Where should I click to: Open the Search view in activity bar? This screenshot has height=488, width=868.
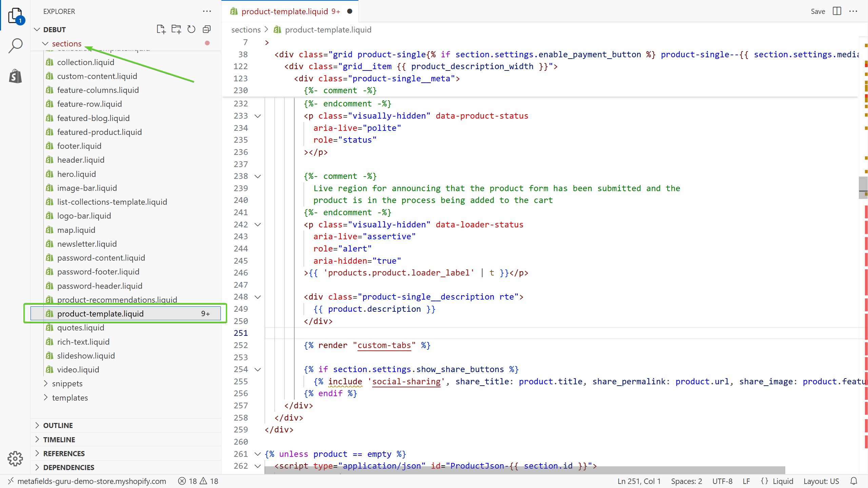tap(15, 45)
